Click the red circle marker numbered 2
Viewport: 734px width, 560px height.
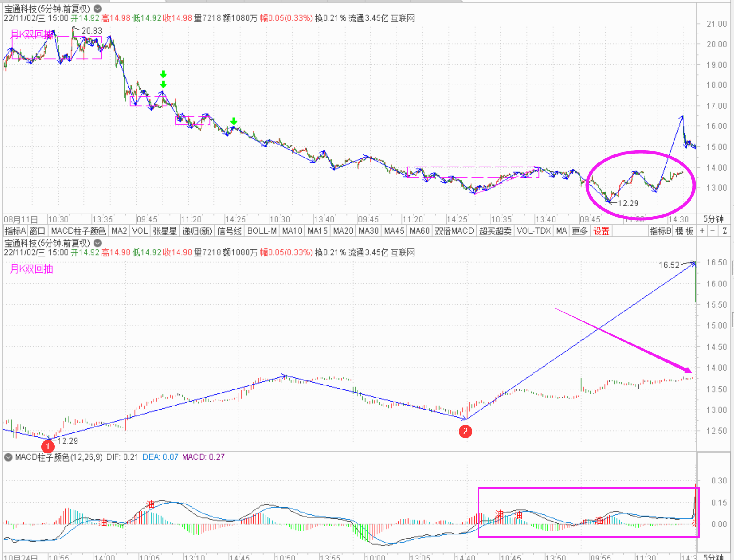click(x=465, y=432)
